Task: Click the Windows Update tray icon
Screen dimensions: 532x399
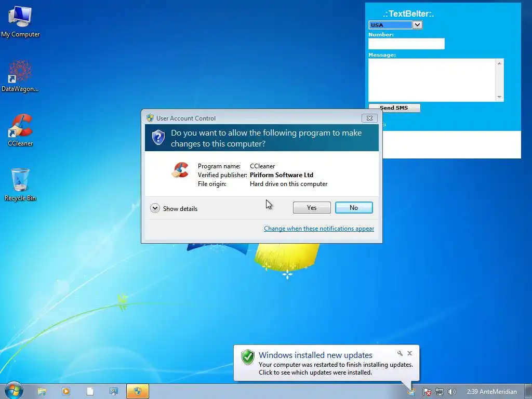Action: click(411, 392)
